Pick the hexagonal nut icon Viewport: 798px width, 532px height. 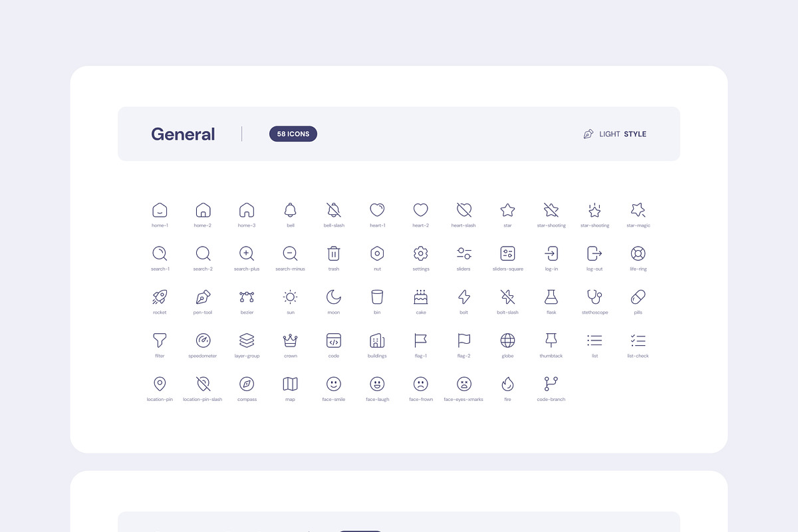(377, 253)
